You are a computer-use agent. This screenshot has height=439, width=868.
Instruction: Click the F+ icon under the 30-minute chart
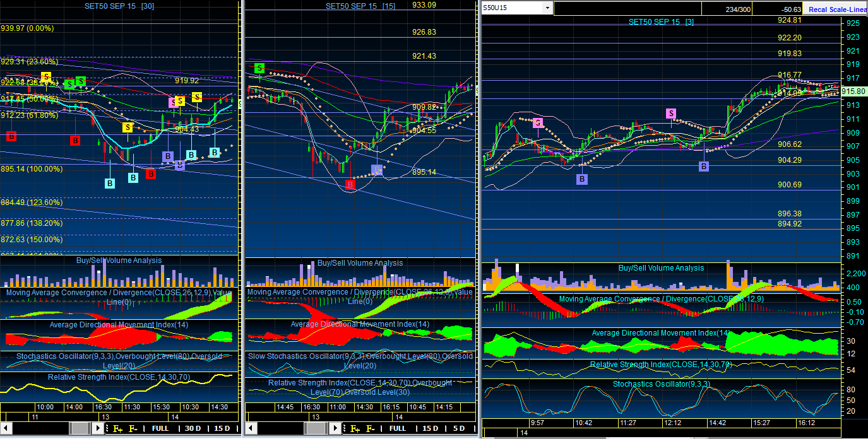pos(117,428)
